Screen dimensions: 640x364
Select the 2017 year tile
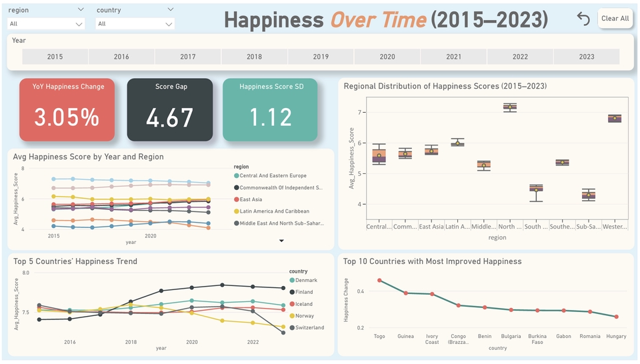coord(188,57)
